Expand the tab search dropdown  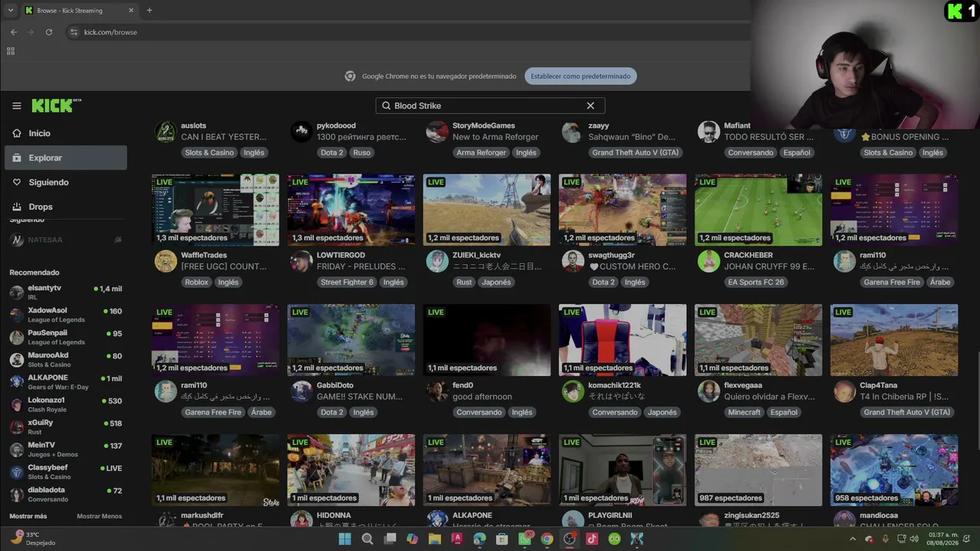(x=10, y=11)
